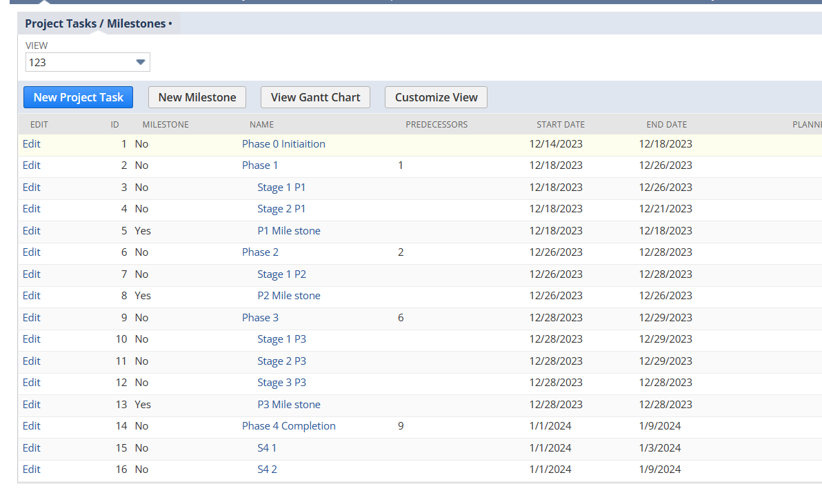Open the Phase 0 Initiaition task link
This screenshot has height=504, width=822.
pyautogui.click(x=283, y=144)
